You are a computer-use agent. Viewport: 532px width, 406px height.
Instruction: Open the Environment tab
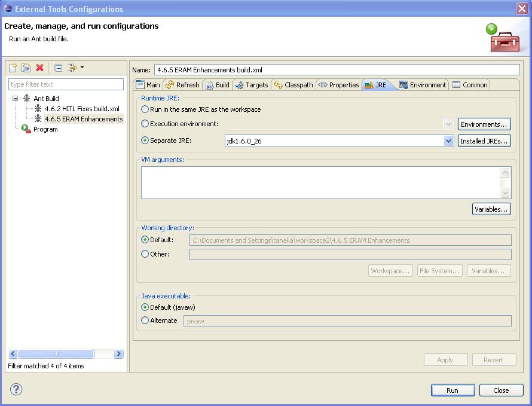[x=423, y=85]
